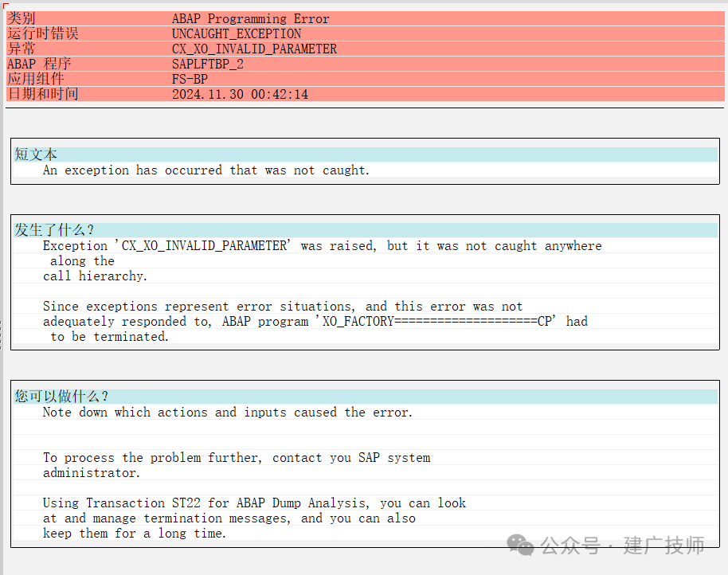Click the 建广技师 watermark text
The image size is (728, 575).
[x=664, y=546]
